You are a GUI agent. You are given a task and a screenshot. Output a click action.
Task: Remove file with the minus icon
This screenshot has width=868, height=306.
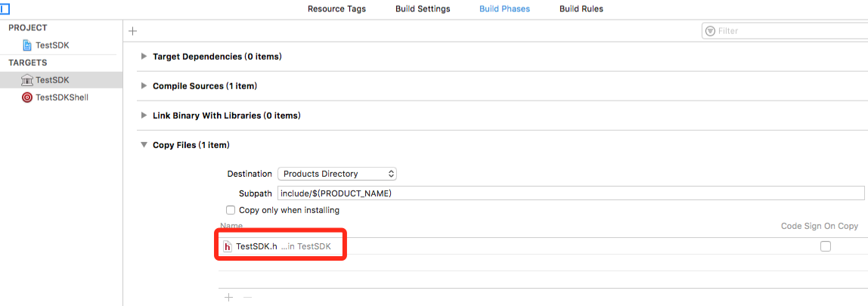click(x=246, y=298)
